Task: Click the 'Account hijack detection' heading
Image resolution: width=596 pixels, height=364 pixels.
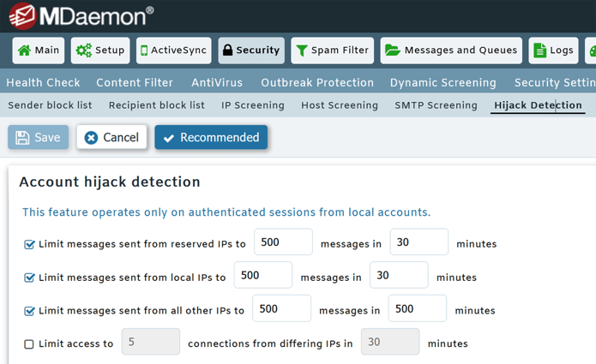Action: [x=110, y=182]
